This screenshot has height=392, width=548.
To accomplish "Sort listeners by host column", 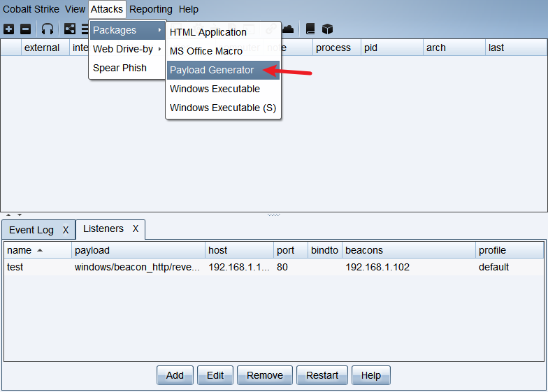I will [x=239, y=250].
